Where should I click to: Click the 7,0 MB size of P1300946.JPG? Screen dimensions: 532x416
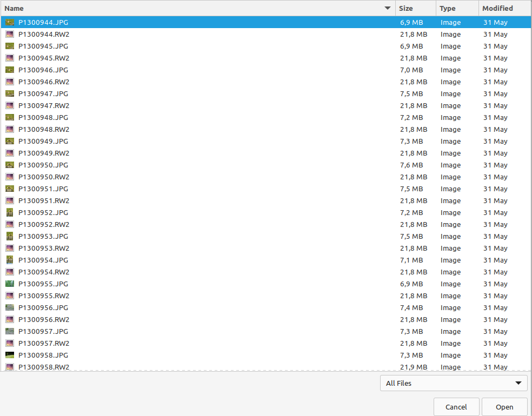click(411, 70)
